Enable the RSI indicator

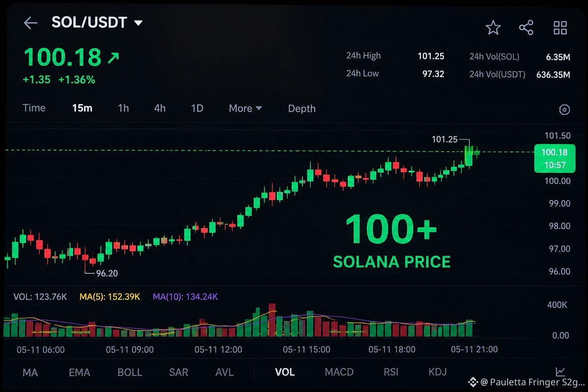[x=391, y=372]
